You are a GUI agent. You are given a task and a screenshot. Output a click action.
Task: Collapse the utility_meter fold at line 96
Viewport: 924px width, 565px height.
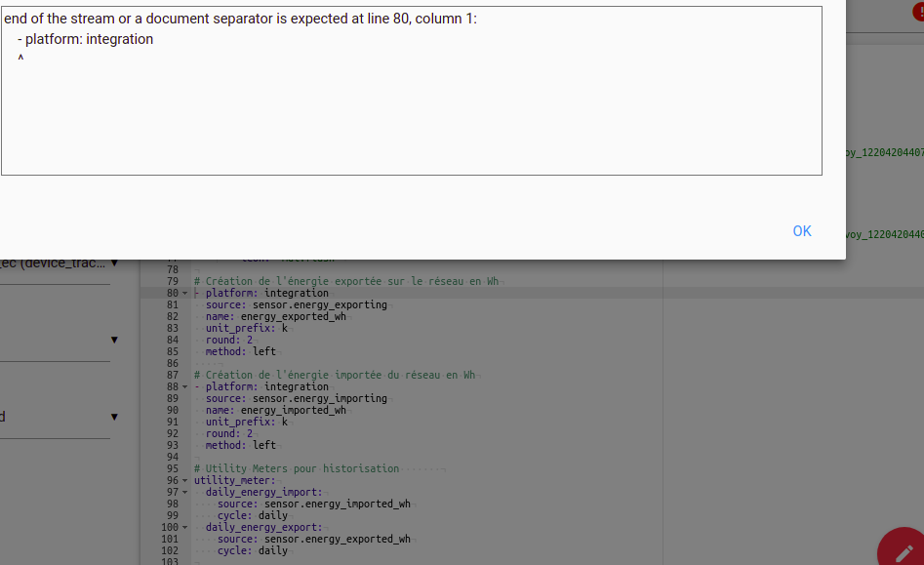coord(185,481)
